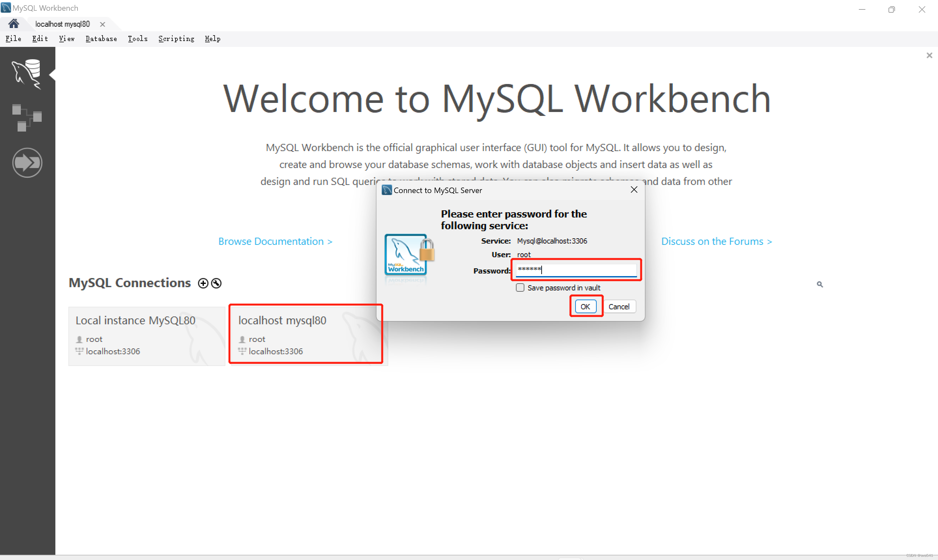Open Discuss on the Forums link
Screen dimensions: 938x560
(717, 241)
